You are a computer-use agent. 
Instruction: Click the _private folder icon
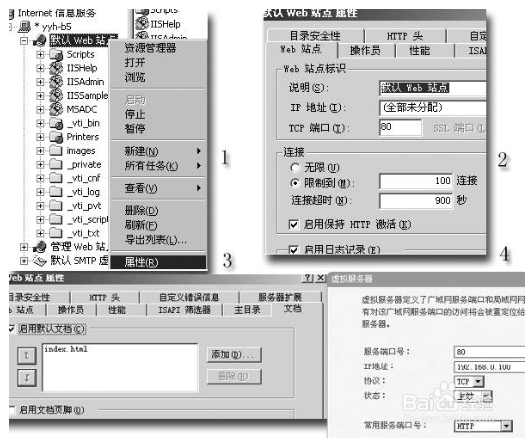pyautogui.click(x=56, y=164)
